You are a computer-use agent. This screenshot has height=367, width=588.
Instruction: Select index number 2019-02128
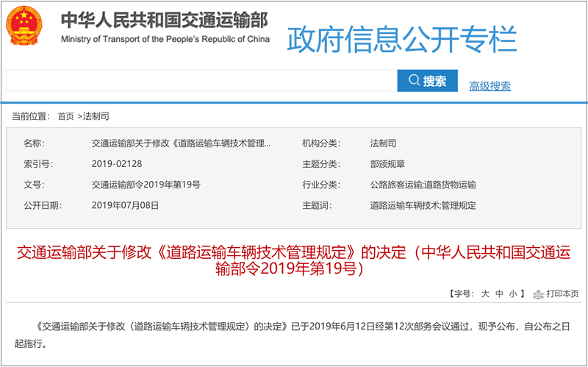[x=117, y=164]
